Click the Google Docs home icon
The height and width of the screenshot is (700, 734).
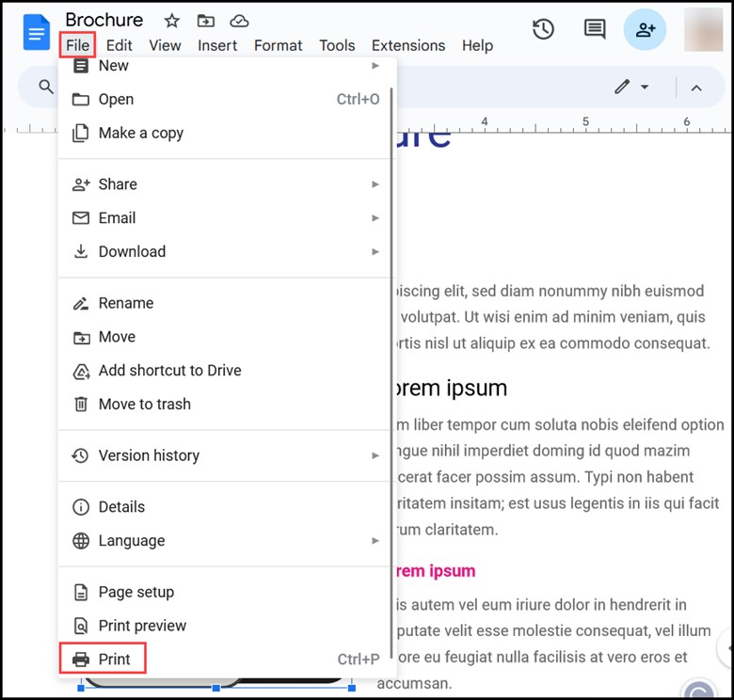[37, 32]
